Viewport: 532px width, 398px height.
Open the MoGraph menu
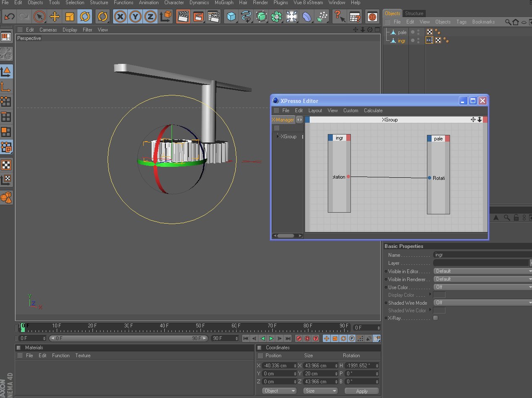click(224, 3)
